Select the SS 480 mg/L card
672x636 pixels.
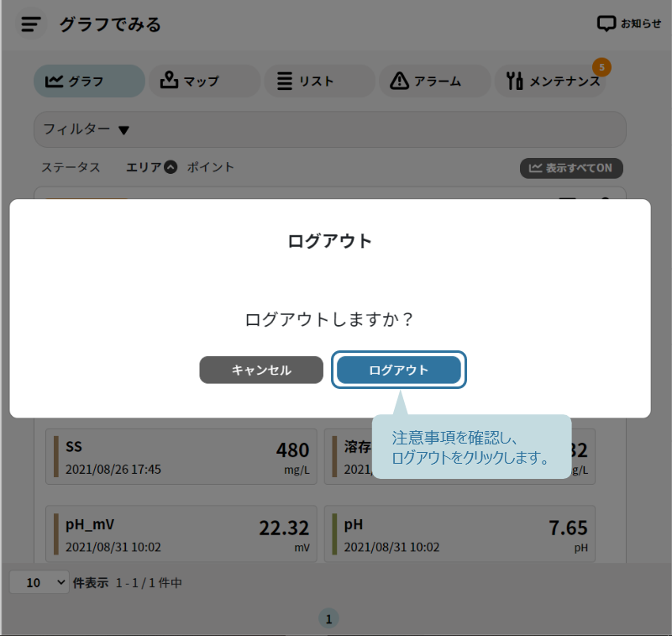click(x=181, y=457)
